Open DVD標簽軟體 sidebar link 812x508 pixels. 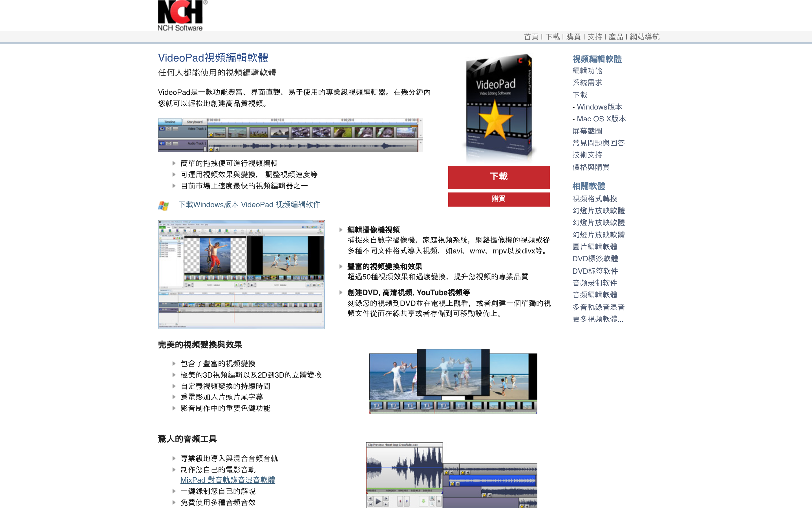pyautogui.click(x=595, y=259)
